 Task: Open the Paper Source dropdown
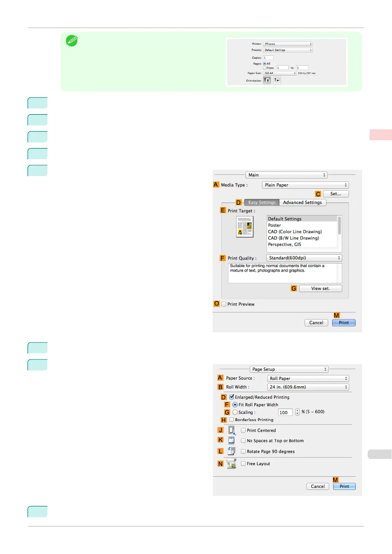[x=308, y=378]
